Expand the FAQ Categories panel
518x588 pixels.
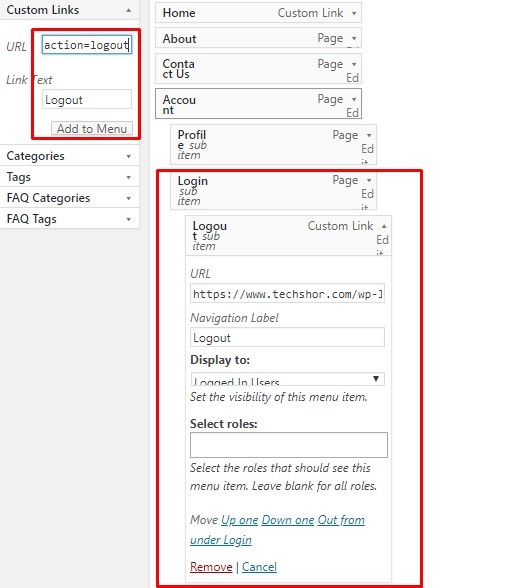pos(129,198)
